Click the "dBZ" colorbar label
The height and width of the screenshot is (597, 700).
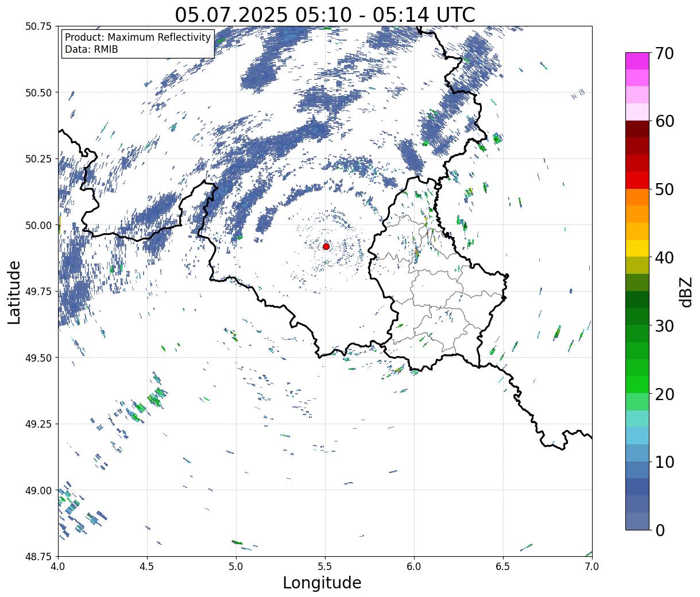pyautogui.click(x=685, y=292)
